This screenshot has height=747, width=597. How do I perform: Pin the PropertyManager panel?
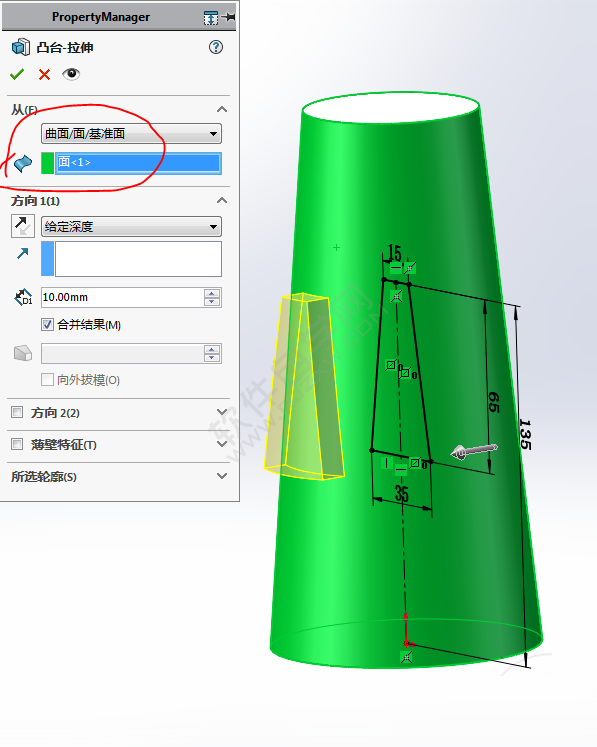229,17
